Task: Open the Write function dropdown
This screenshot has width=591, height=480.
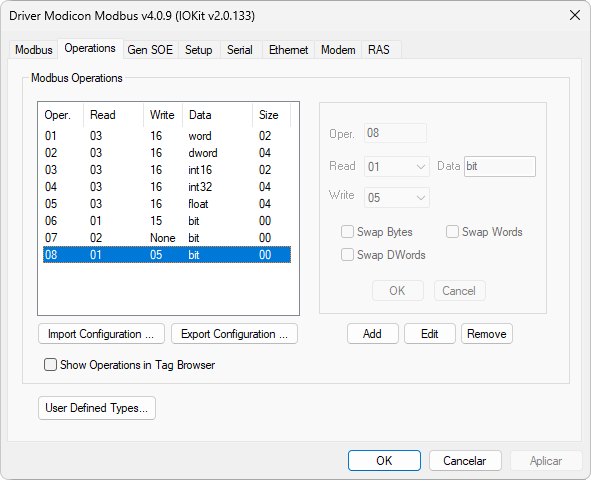Action: tap(397, 197)
